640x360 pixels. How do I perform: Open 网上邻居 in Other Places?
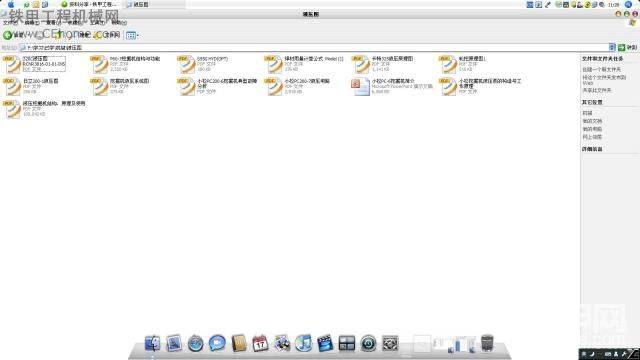pyautogui.click(x=592, y=137)
